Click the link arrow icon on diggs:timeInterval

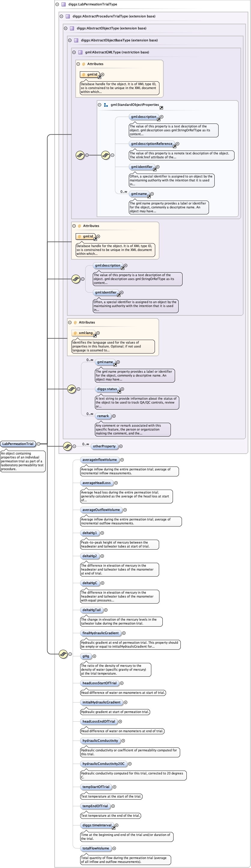[113, 828]
